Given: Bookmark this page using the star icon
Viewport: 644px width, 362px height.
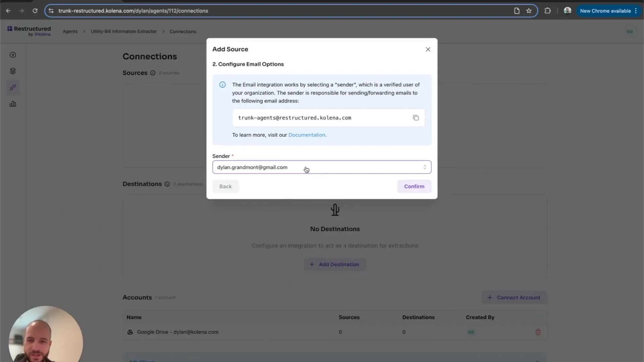Looking at the screenshot, I should coord(529,11).
